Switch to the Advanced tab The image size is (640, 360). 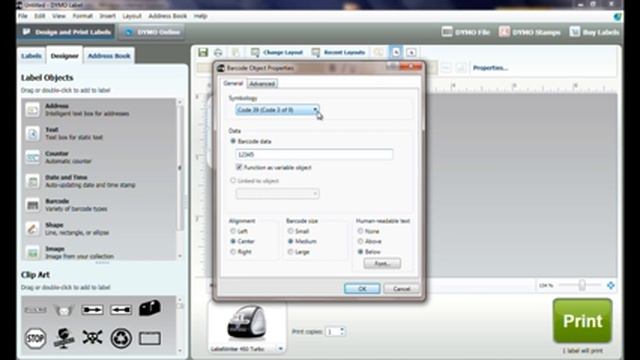point(262,84)
